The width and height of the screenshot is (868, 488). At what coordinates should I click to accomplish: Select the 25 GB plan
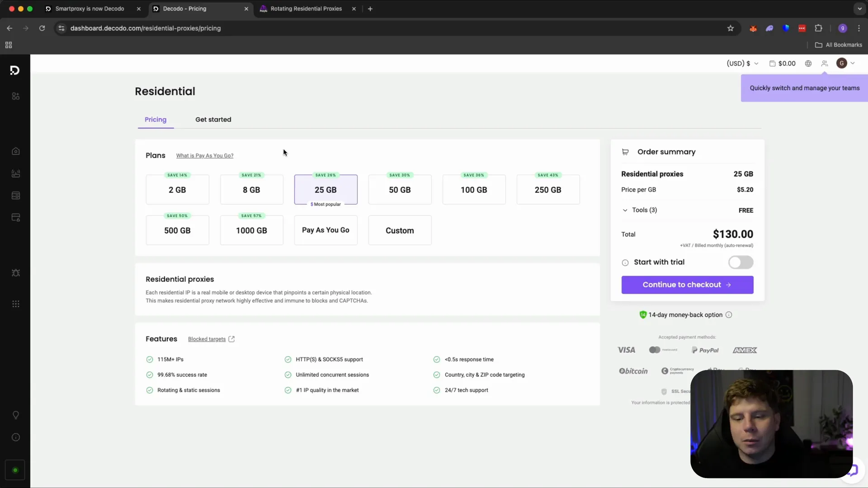[325, 190]
